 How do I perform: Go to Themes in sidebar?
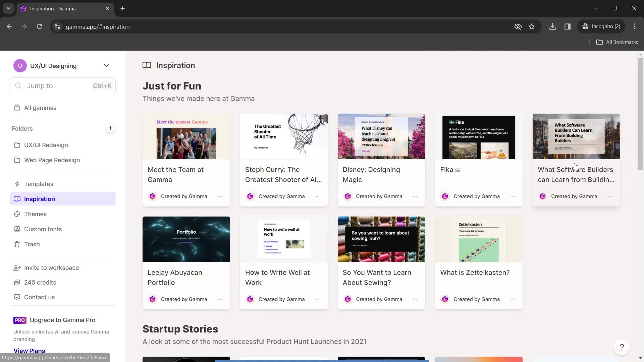(x=63, y=214)
